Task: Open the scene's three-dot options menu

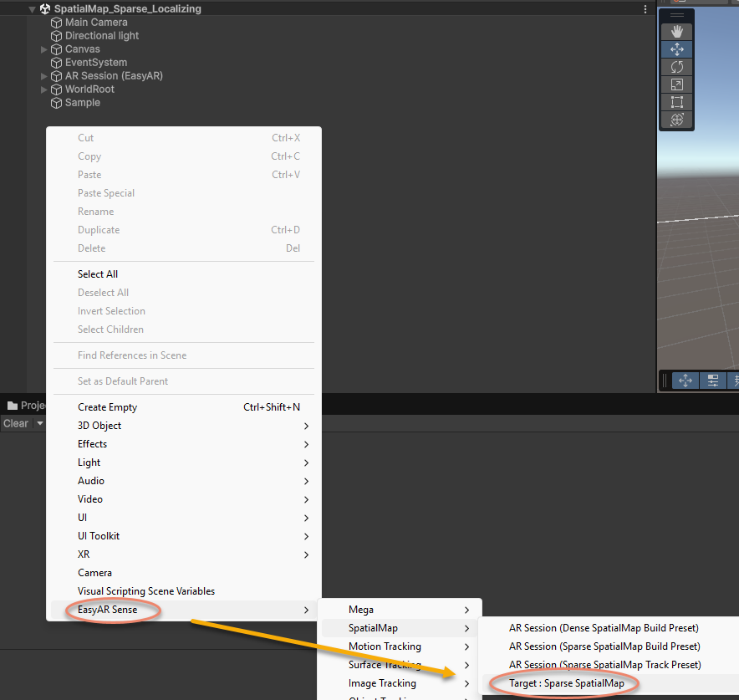Action: tap(645, 9)
